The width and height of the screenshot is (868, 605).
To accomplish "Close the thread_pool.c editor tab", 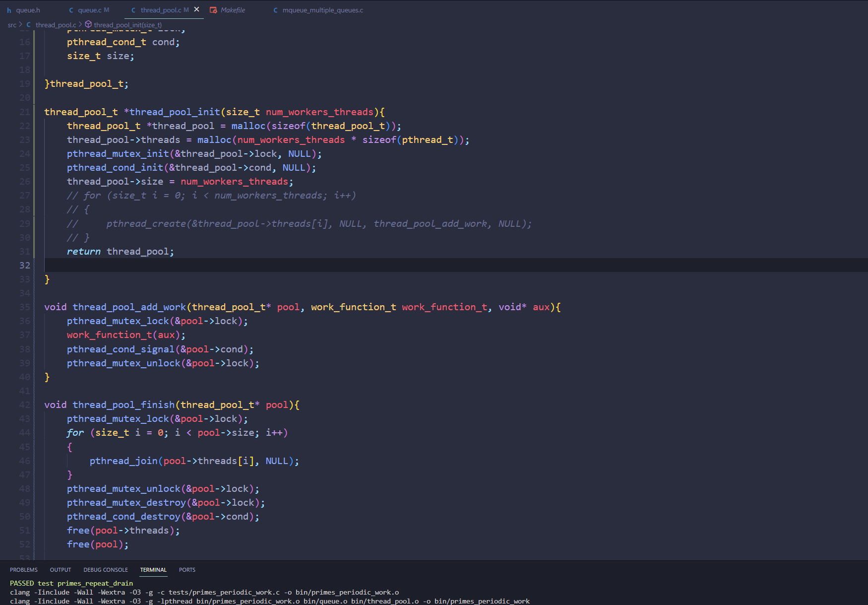I will (x=197, y=9).
